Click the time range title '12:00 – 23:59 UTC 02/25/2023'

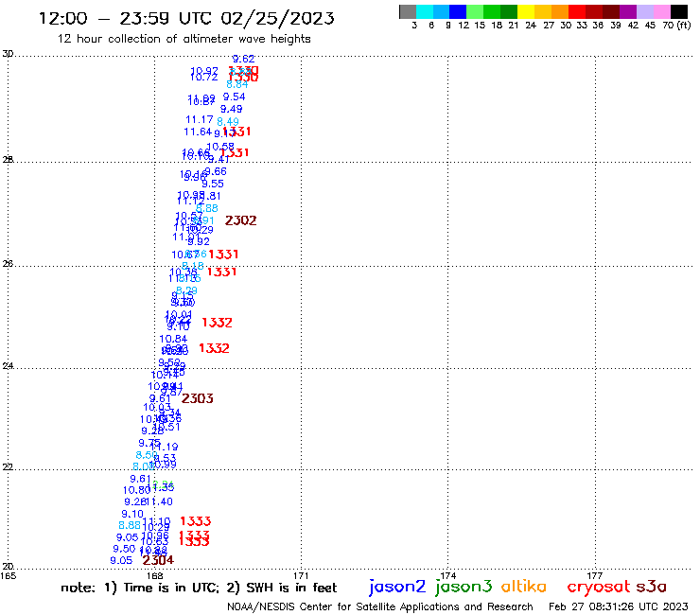click(186, 18)
